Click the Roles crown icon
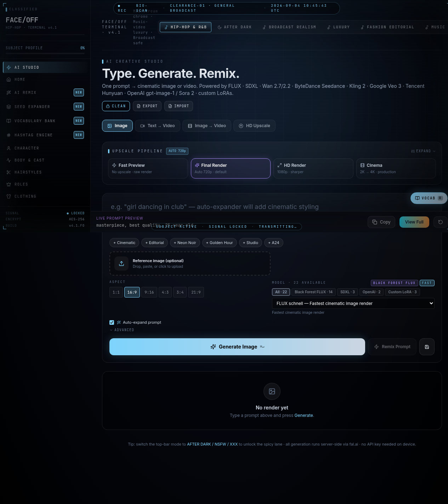Screen dimensions: 448x504 [x=9, y=184]
